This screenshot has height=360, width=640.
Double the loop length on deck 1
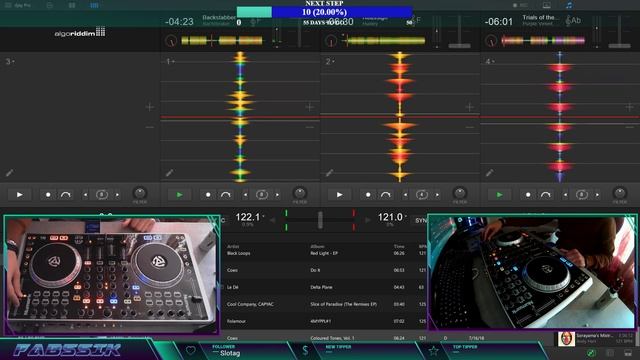(278, 195)
